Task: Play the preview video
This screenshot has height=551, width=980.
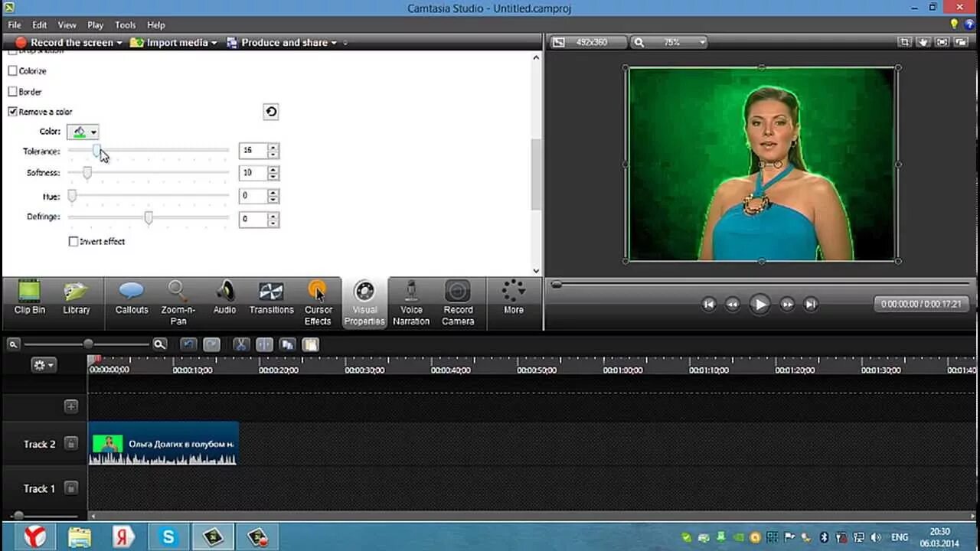Action: point(759,304)
